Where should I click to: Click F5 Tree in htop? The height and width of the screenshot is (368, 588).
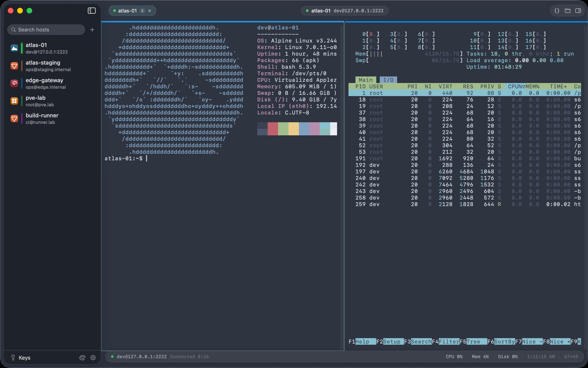tap(473, 342)
